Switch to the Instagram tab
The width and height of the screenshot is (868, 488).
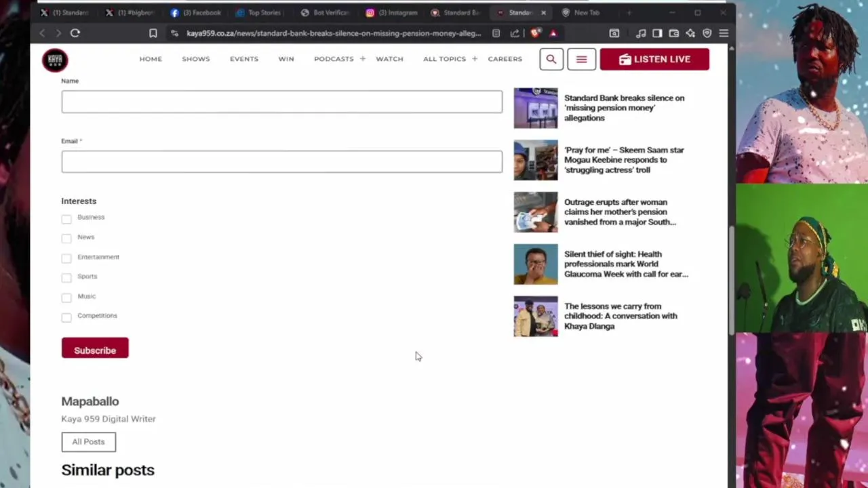point(392,13)
